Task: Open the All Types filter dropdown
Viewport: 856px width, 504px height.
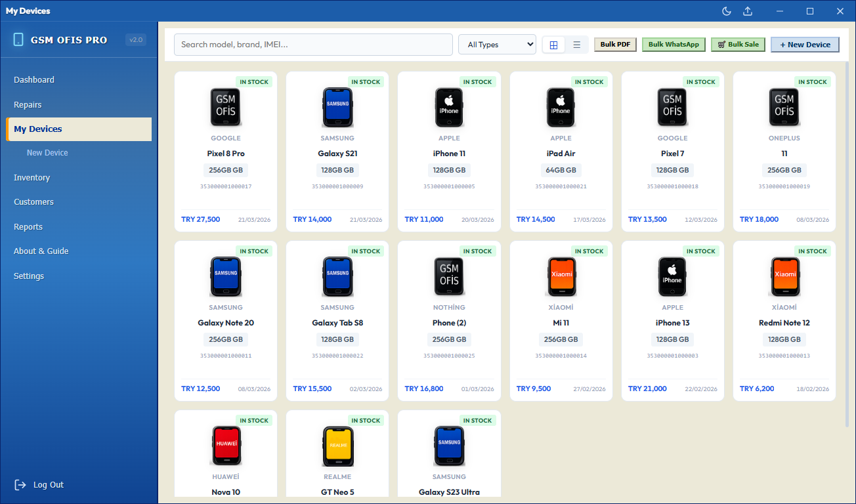Action: [x=497, y=45]
